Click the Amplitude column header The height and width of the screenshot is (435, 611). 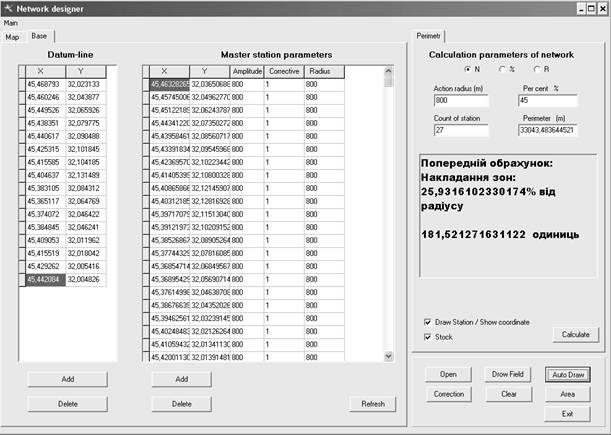pos(246,72)
